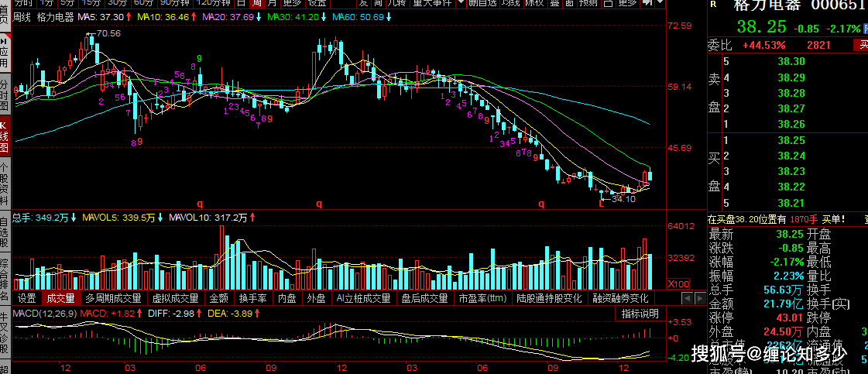Open the 综合排名 ranking sidebar item

5,284
